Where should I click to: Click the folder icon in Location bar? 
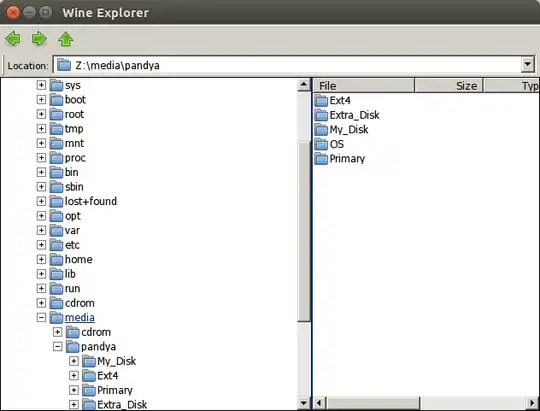[x=64, y=64]
